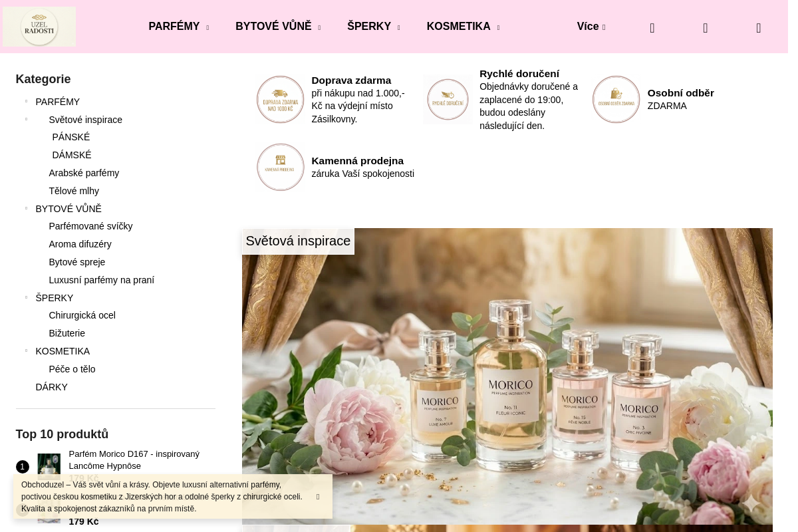Open Parfém Morico D167 product link
The image size is (798, 532).
tap(134, 460)
